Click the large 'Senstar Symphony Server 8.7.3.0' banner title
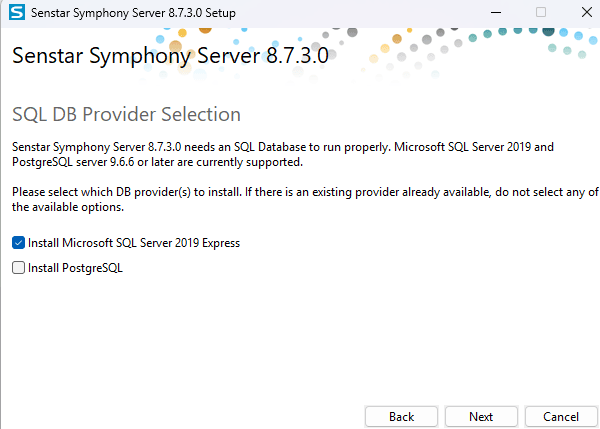This screenshot has width=600, height=429. (170, 55)
